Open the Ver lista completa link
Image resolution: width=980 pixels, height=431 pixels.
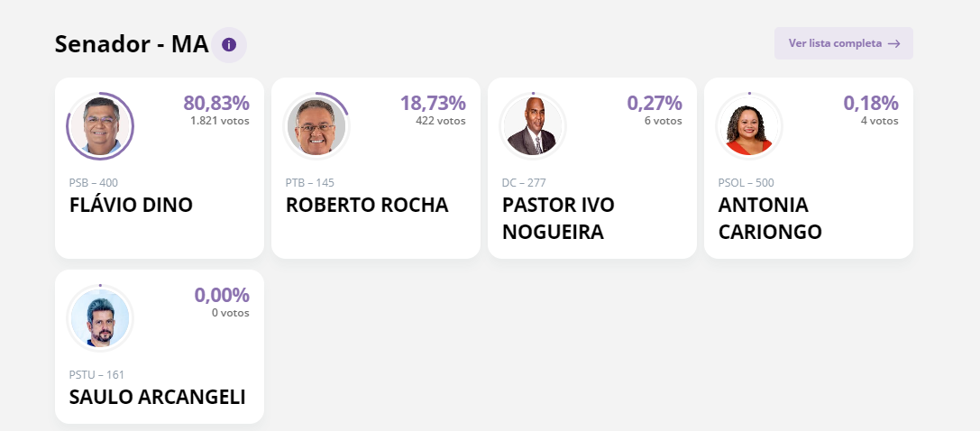835,43
